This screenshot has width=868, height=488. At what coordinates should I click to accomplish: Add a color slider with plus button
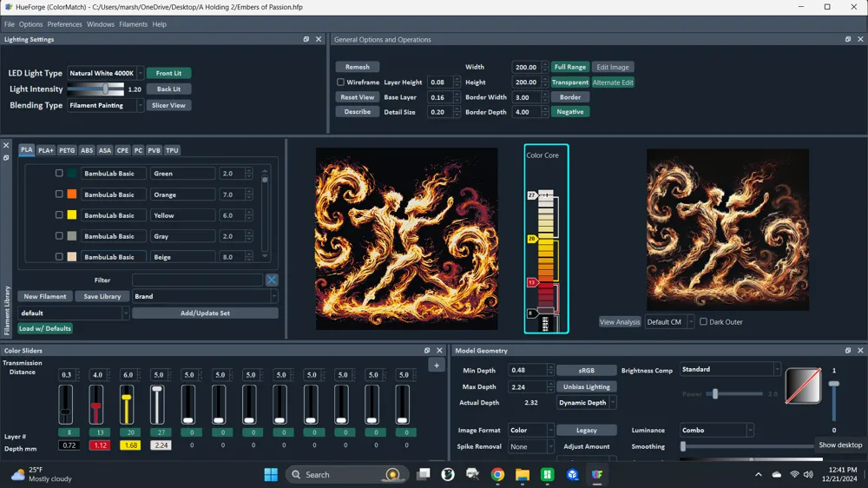pyautogui.click(x=437, y=366)
